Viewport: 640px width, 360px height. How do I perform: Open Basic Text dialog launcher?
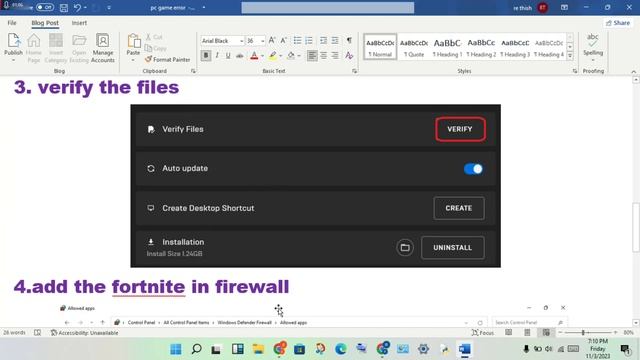tap(354, 71)
